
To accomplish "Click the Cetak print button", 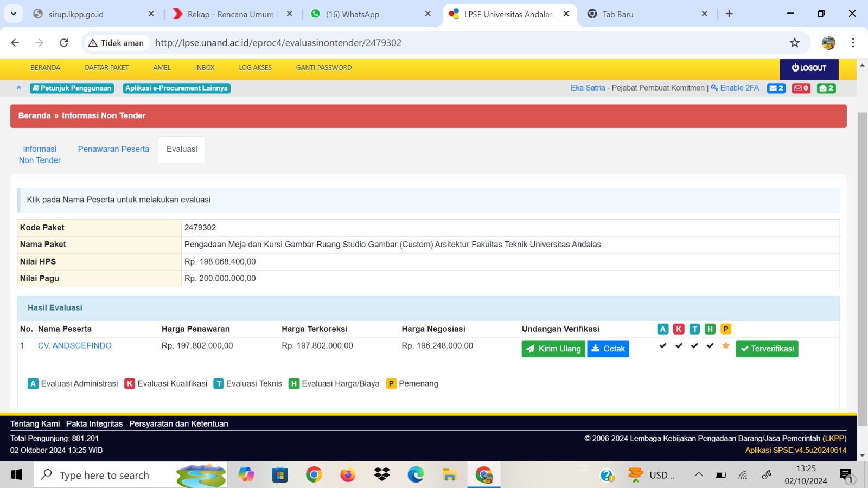I will (608, 349).
